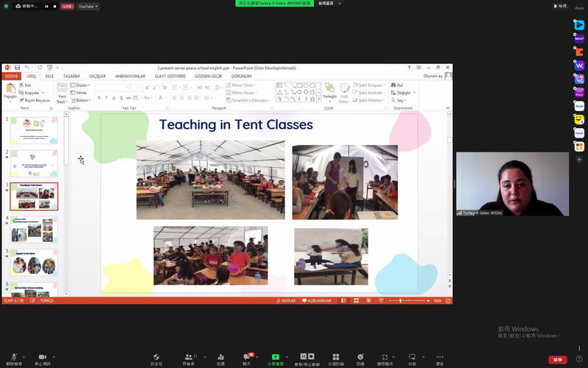Open GÖRÜNÜM view tab

[x=241, y=77]
